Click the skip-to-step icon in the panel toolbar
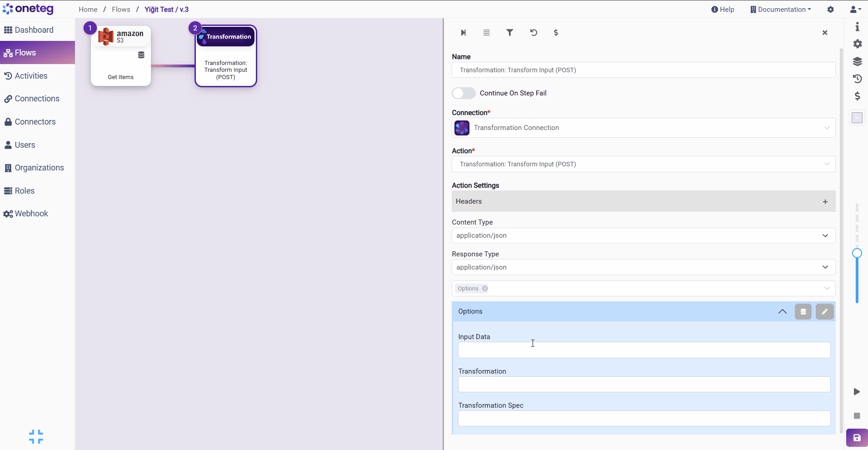Screen dimensions: 868x450 463,33
